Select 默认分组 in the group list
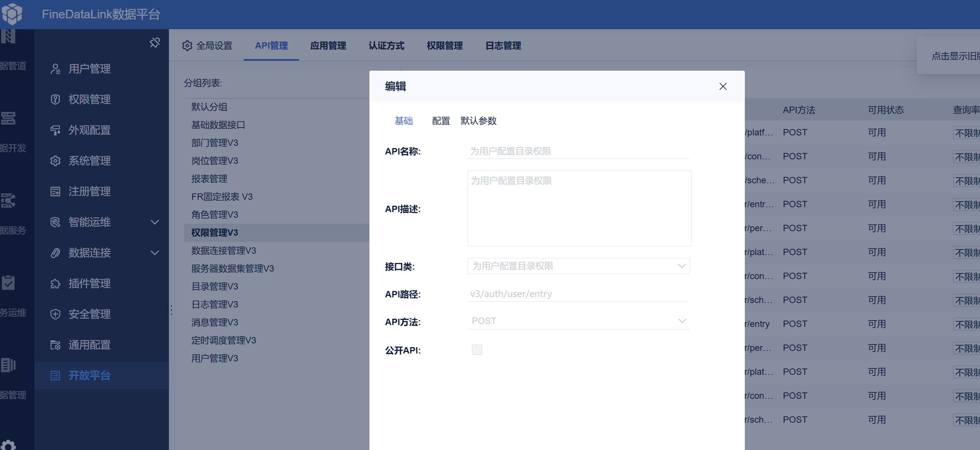 209,107
